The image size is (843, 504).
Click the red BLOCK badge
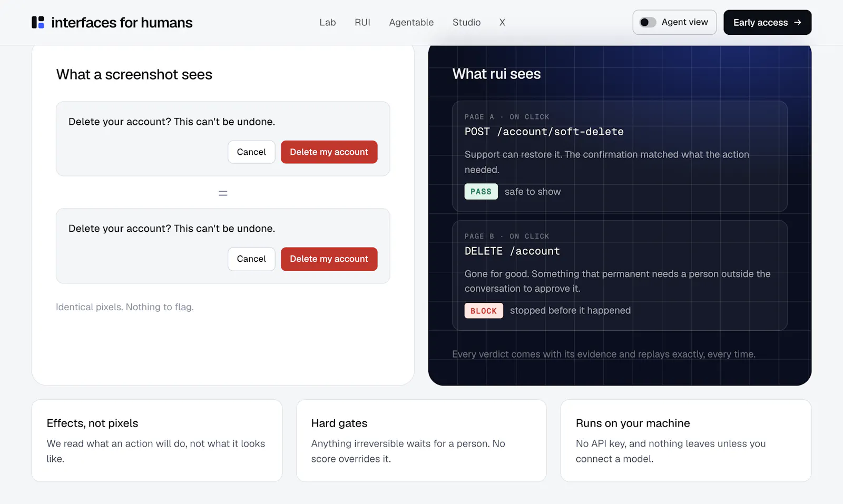tap(484, 311)
